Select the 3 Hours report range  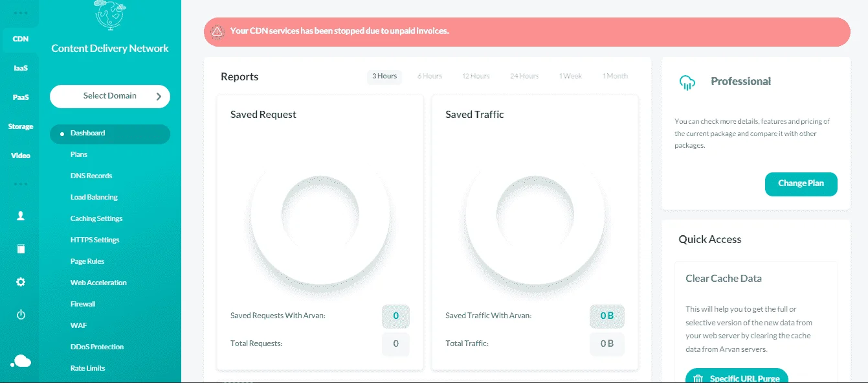pyautogui.click(x=384, y=76)
